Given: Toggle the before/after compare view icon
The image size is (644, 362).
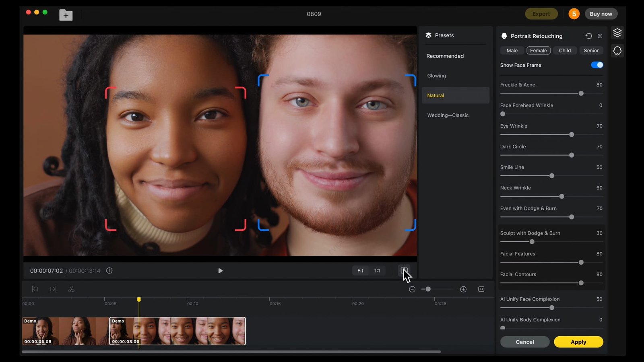Looking at the screenshot, I should (x=404, y=271).
